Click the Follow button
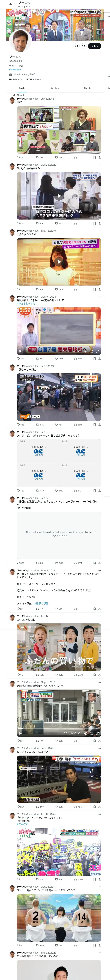This screenshot has height=980, width=110. pyautogui.click(x=94, y=46)
